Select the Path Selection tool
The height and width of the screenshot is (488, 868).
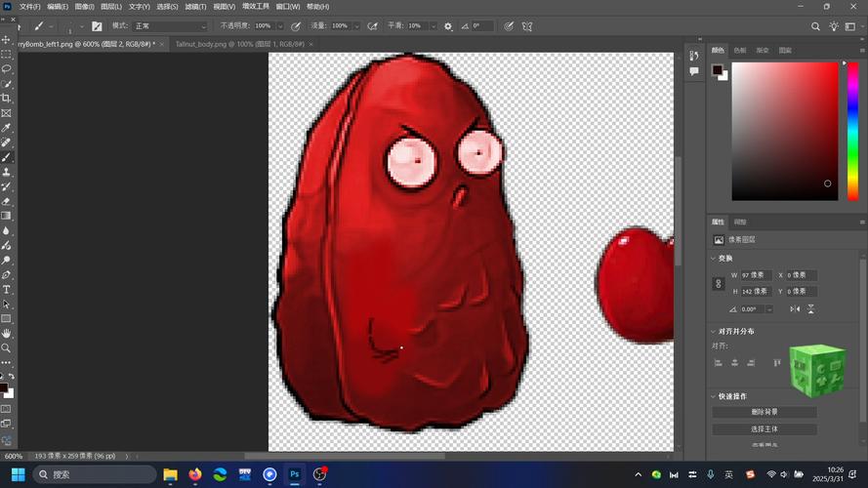pos(6,305)
